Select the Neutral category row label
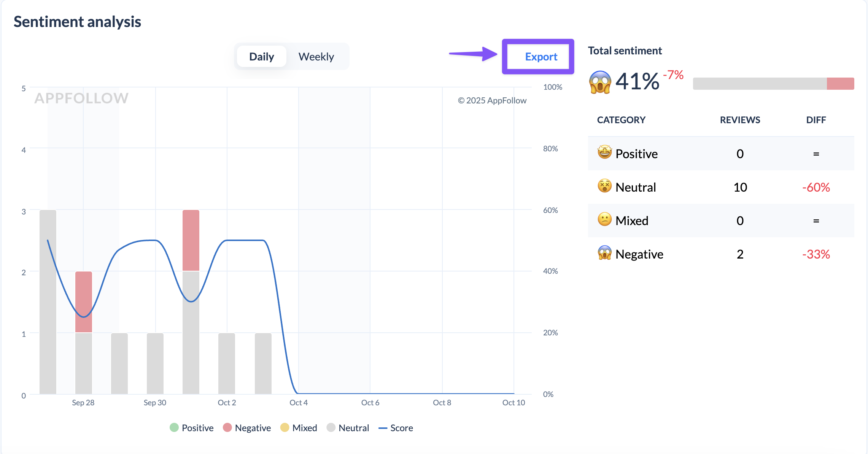The height and width of the screenshot is (454, 868). tap(636, 187)
